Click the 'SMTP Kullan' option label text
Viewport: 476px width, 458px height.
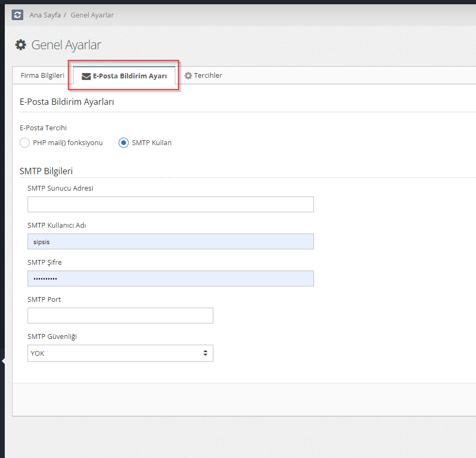151,143
